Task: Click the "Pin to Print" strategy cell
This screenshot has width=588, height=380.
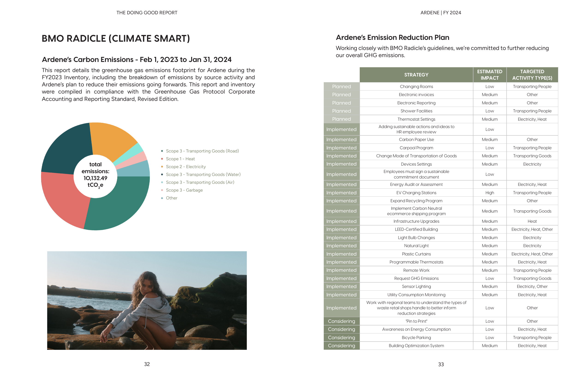Action: [x=416, y=321]
